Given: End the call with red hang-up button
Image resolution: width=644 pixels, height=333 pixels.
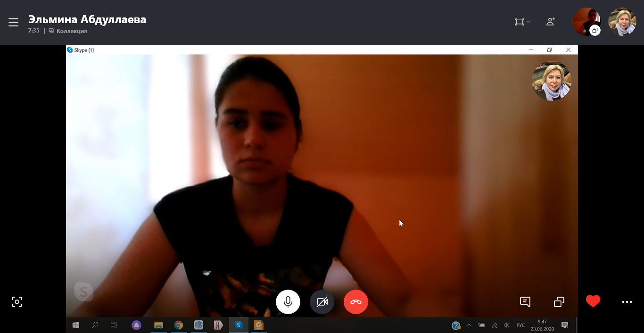Looking at the screenshot, I should pos(355,302).
